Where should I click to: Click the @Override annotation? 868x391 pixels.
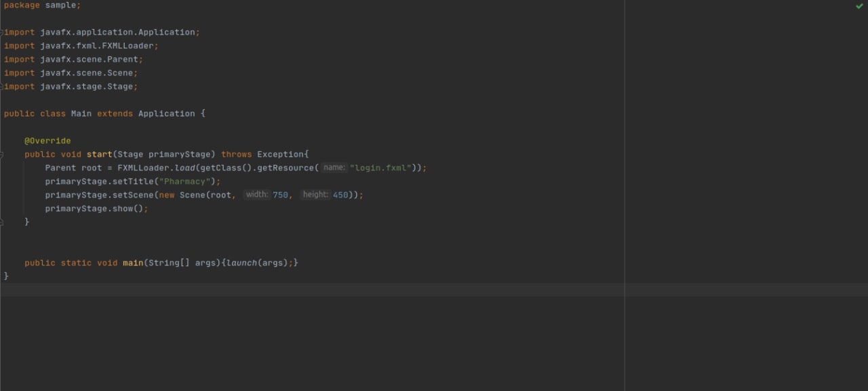tap(47, 141)
